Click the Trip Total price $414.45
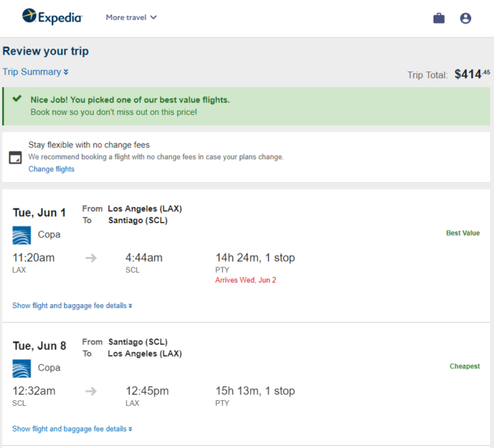The image size is (494, 448). click(x=472, y=74)
